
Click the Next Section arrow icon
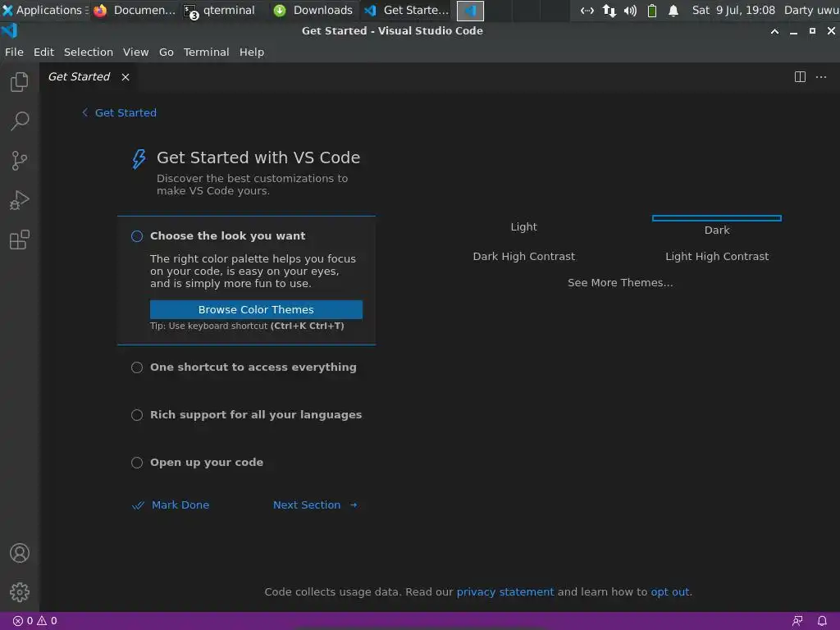[x=354, y=504]
